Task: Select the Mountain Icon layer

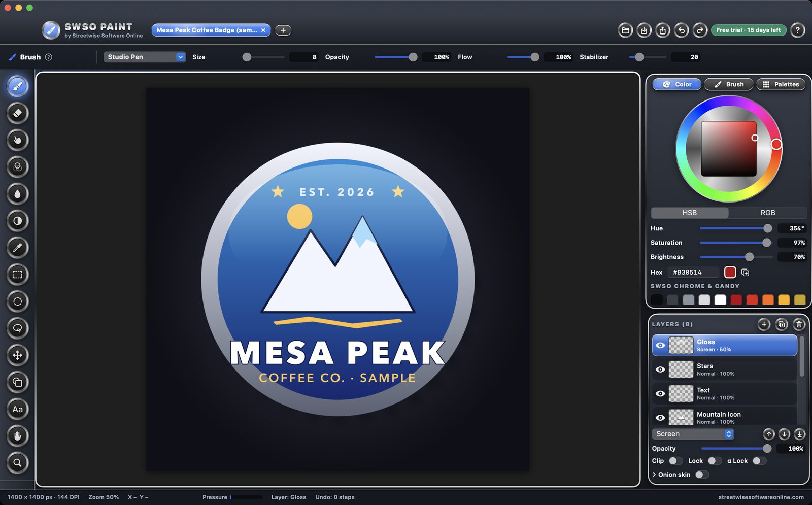Action: coord(724,417)
